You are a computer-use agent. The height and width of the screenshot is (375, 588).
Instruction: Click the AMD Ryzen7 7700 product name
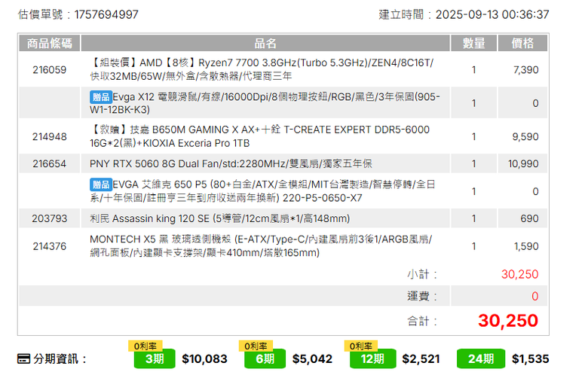point(262,69)
